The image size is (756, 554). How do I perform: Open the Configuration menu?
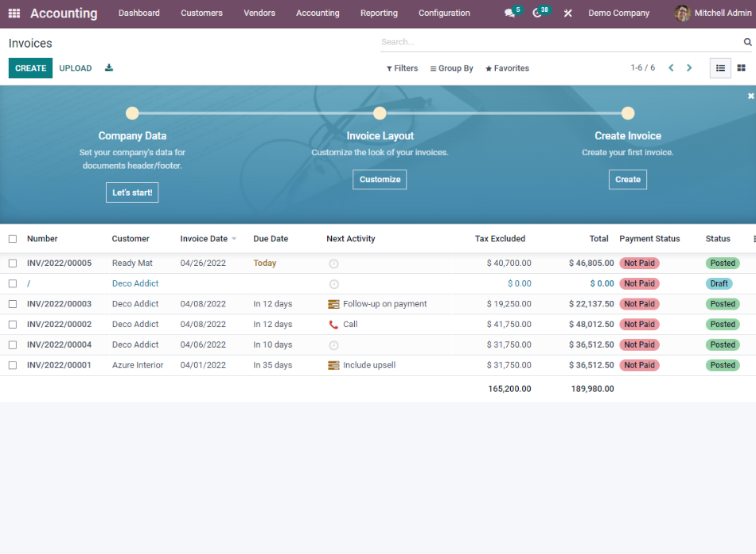pyautogui.click(x=444, y=13)
